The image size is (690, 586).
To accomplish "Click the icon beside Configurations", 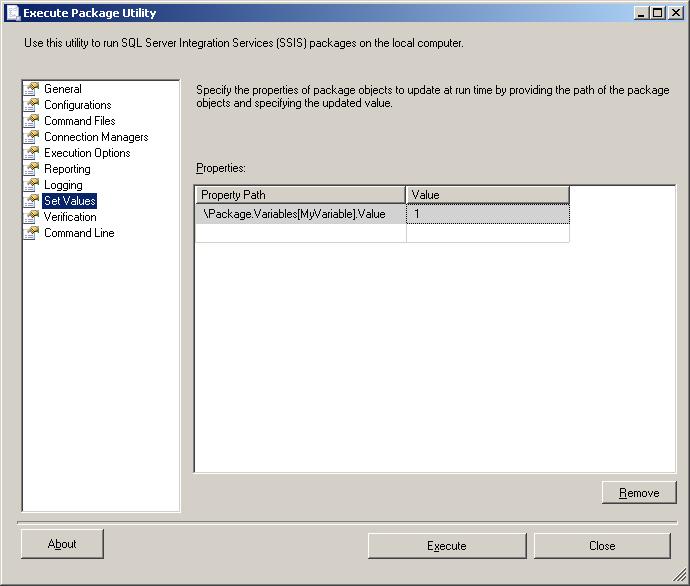I will [32, 105].
